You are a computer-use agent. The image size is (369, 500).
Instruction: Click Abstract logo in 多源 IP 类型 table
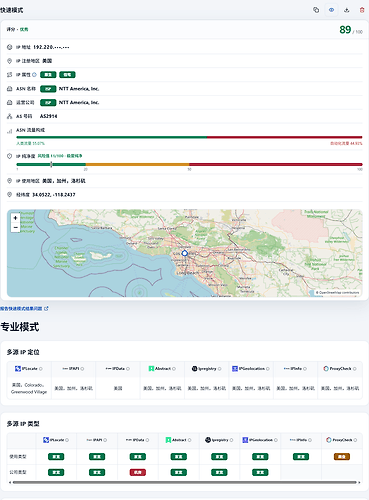(x=168, y=440)
